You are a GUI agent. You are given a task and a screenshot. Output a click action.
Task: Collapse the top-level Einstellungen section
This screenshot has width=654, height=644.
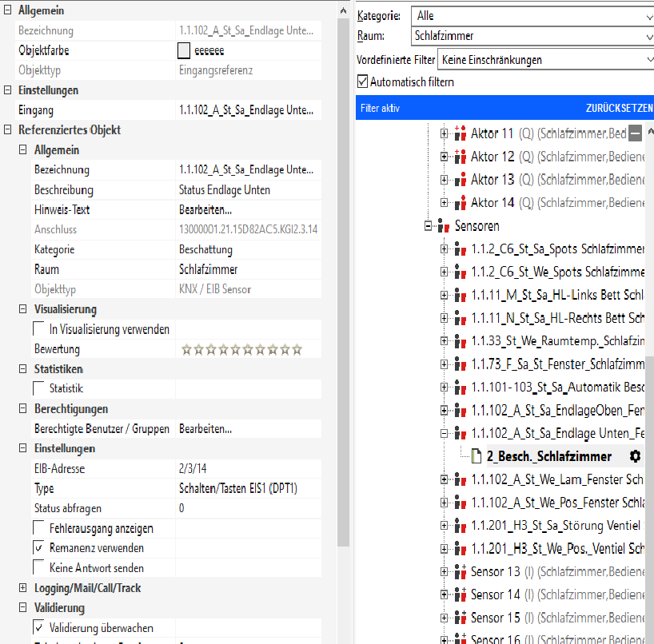tap(7, 90)
